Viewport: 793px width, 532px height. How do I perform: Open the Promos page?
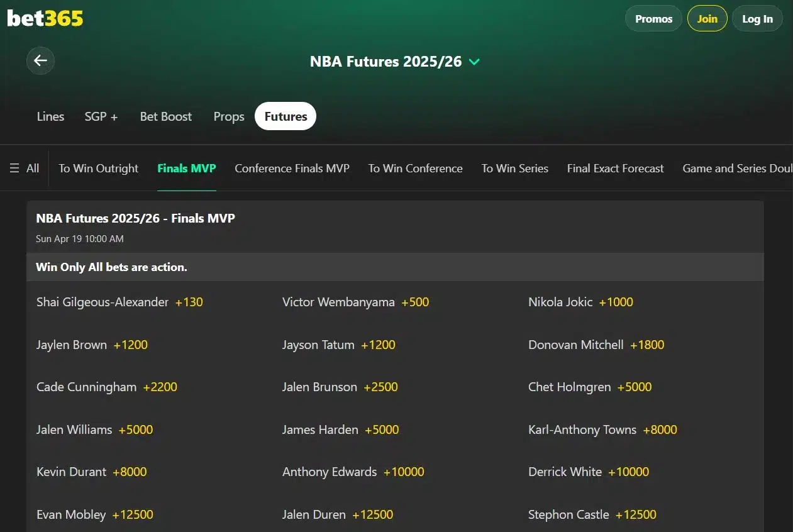(x=653, y=18)
